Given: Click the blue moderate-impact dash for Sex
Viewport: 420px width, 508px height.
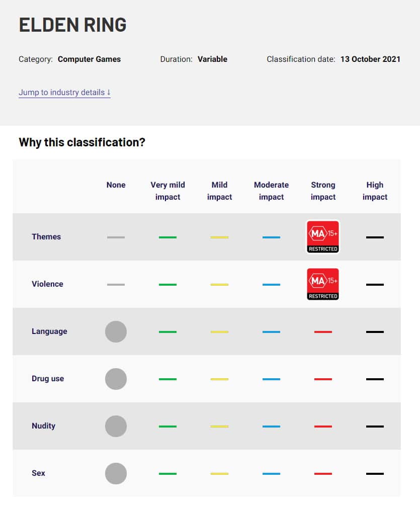Looking at the screenshot, I should click(x=271, y=474).
